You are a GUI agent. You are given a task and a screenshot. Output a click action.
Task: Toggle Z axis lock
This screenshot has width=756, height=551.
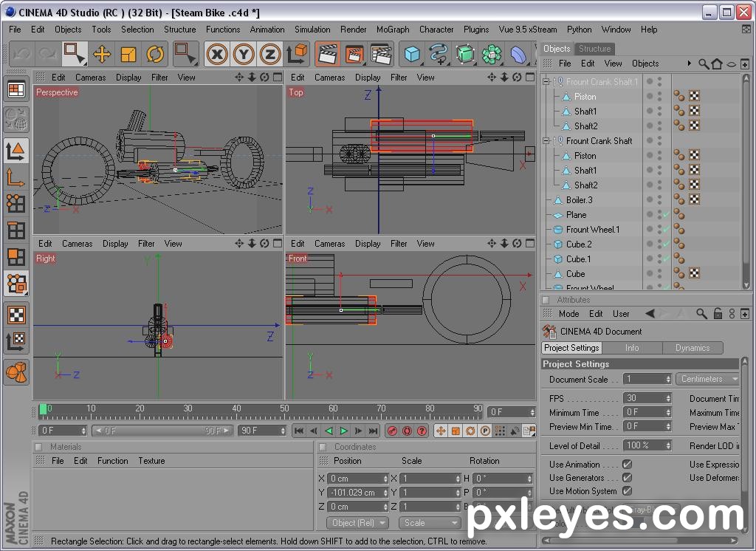pyautogui.click(x=270, y=54)
